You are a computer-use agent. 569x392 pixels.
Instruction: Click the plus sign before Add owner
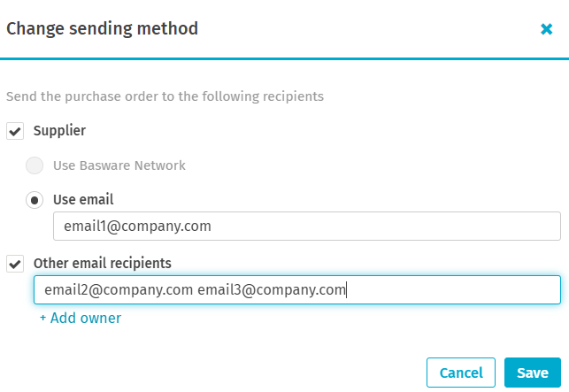[42, 318]
